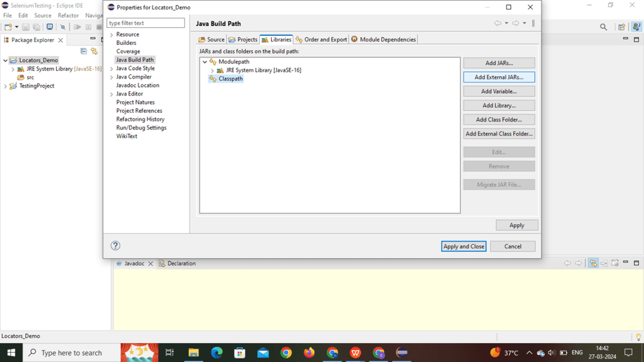Expand the TestingProject tree node
The height and width of the screenshot is (362, 644).
[x=5, y=86]
